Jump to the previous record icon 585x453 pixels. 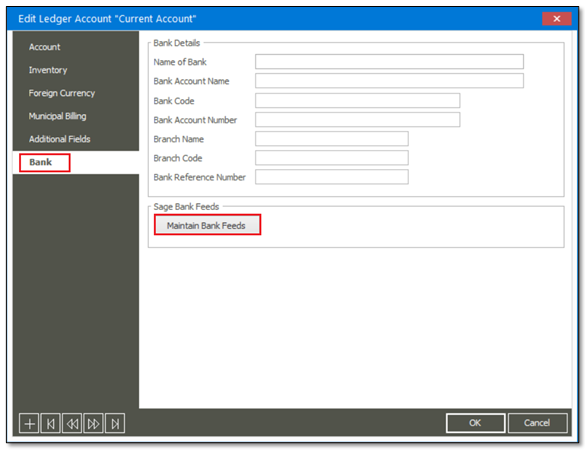click(72, 424)
